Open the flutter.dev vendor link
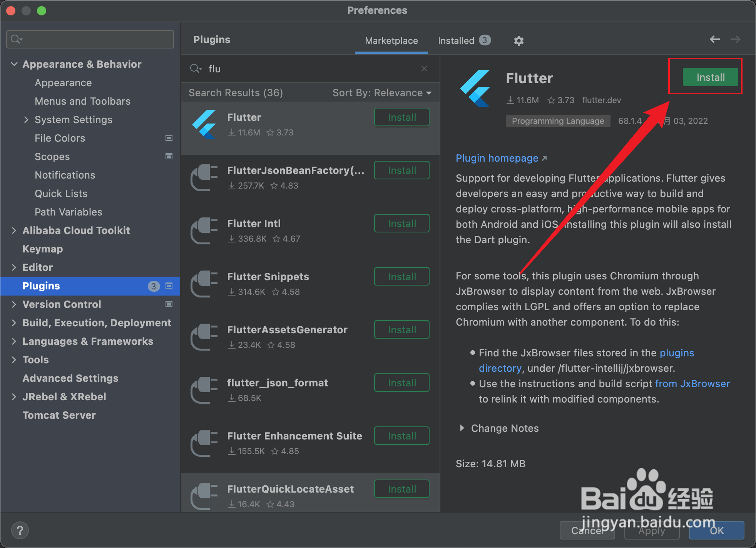This screenshot has height=548, width=756. coord(601,100)
